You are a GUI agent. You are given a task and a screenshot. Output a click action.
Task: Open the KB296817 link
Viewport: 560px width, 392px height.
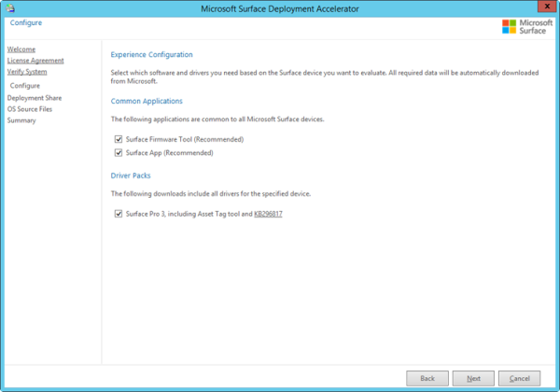point(268,214)
